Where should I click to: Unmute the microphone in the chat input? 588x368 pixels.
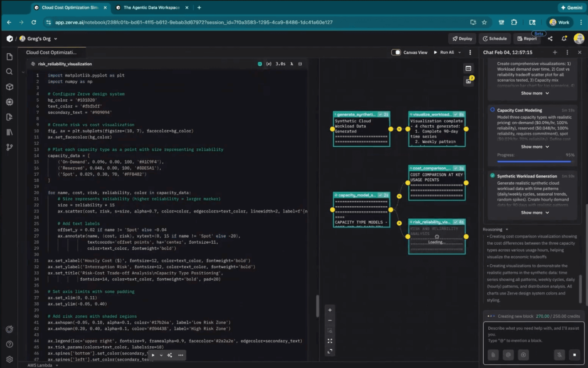[x=559, y=354]
